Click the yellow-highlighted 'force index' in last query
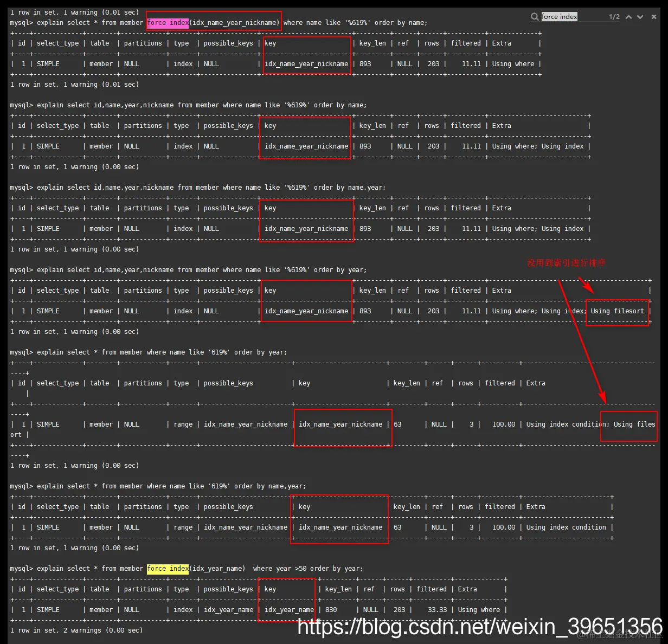 tap(168, 569)
